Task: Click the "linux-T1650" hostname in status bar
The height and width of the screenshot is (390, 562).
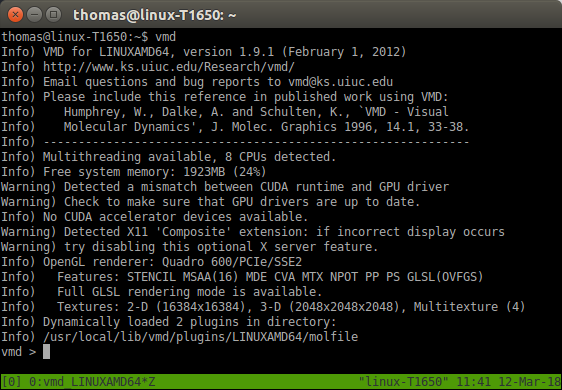Action: (404, 382)
